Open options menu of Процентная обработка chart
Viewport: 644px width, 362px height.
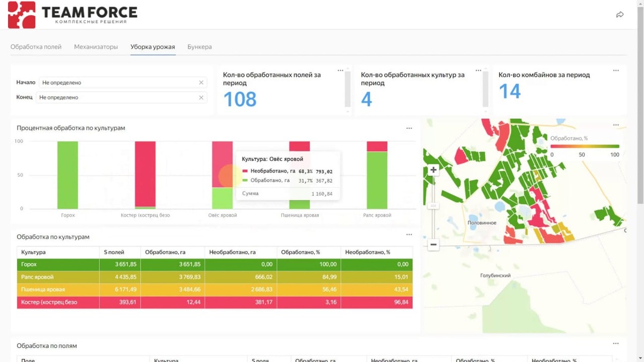coord(409,128)
